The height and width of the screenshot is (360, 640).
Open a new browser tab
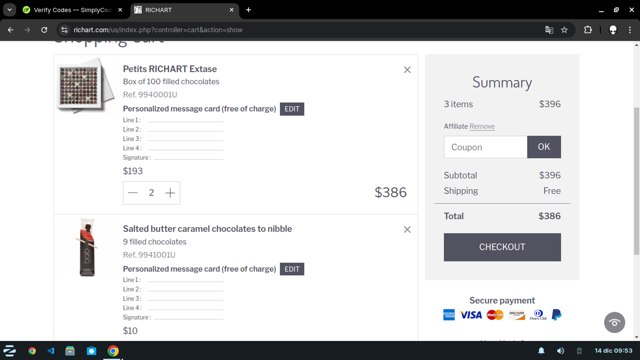coord(248,10)
